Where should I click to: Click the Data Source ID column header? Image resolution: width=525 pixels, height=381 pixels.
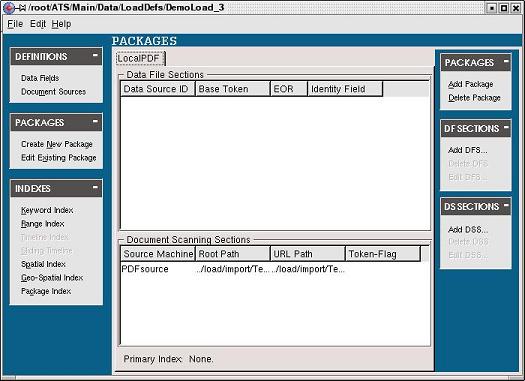(158, 89)
